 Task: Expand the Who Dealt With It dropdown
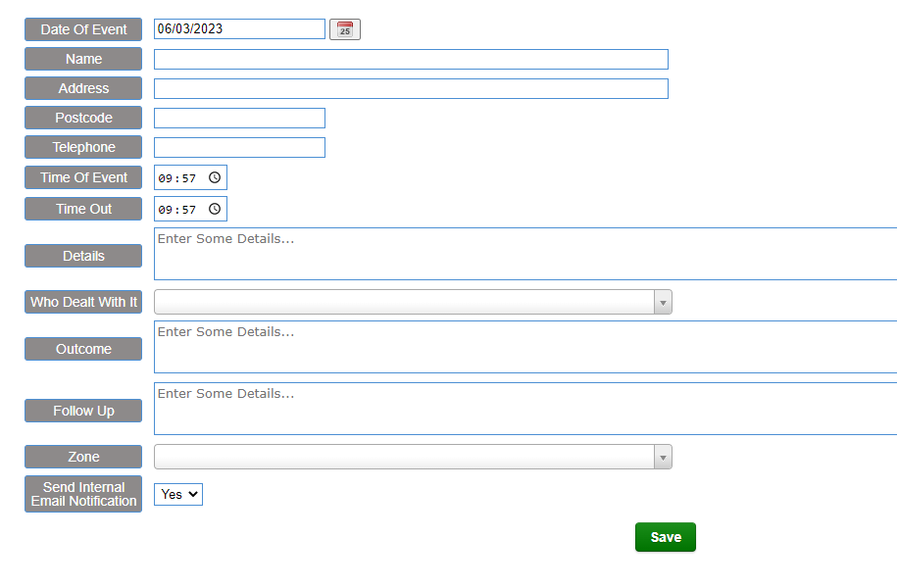[663, 303]
